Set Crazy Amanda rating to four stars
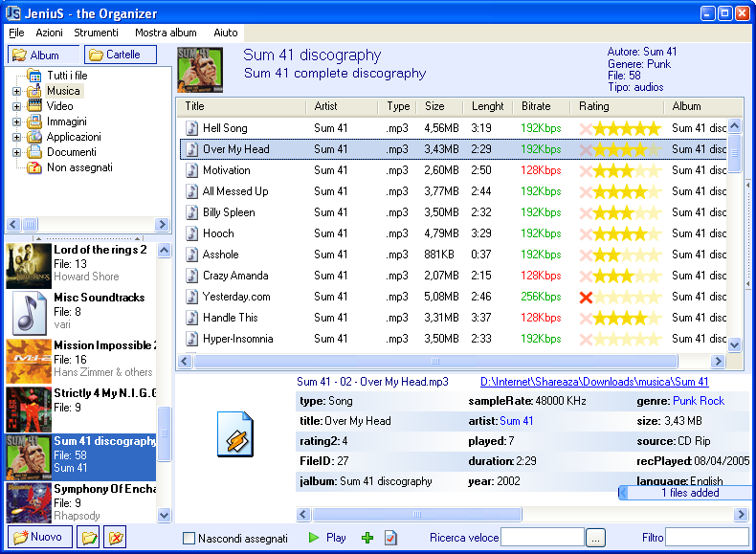The image size is (756, 554). click(x=640, y=277)
